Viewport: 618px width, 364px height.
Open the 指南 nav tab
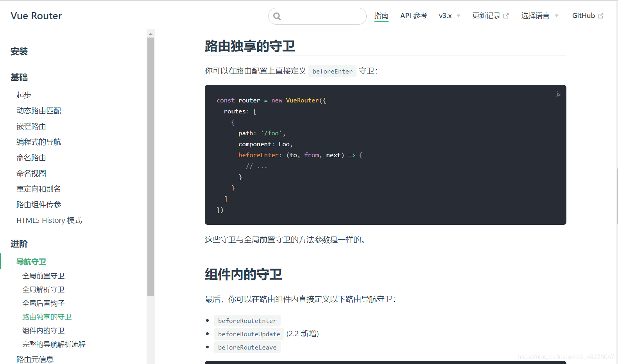point(382,16)
